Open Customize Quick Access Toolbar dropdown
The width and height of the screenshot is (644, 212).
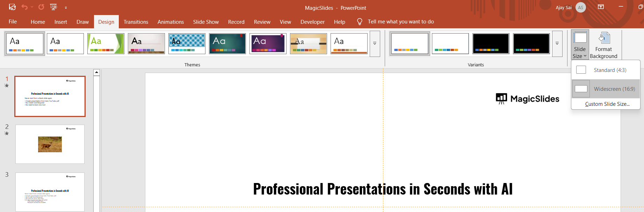(x=66, y=7)
